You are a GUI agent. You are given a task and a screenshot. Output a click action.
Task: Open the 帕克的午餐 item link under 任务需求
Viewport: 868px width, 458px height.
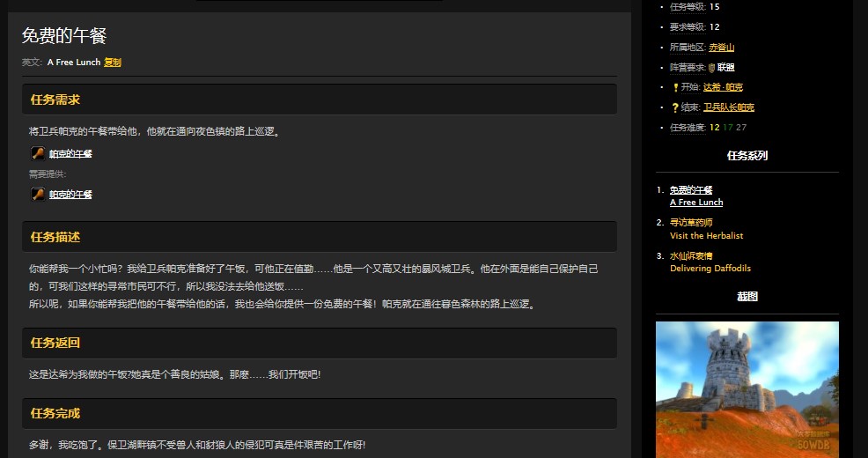tap(70, 153)
